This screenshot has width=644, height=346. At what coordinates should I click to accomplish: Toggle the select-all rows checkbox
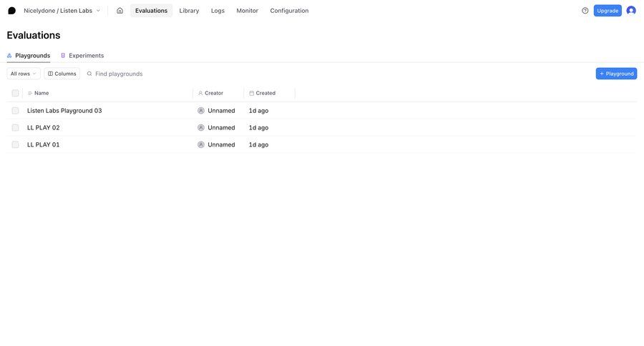15,93
